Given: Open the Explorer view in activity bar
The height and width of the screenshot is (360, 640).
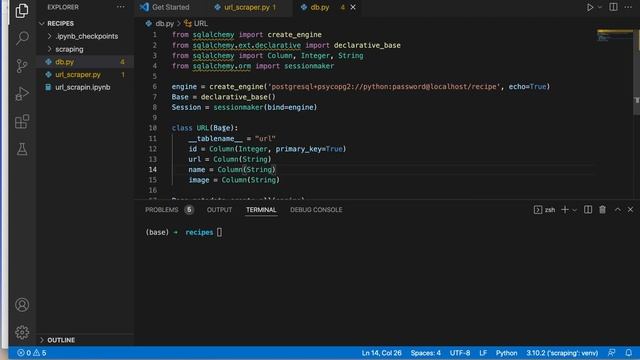Looking at the screenshot, I should point(22,11).
